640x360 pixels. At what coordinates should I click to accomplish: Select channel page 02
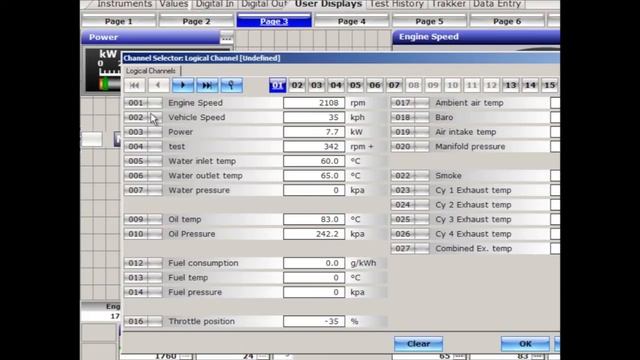click(297, 85)
